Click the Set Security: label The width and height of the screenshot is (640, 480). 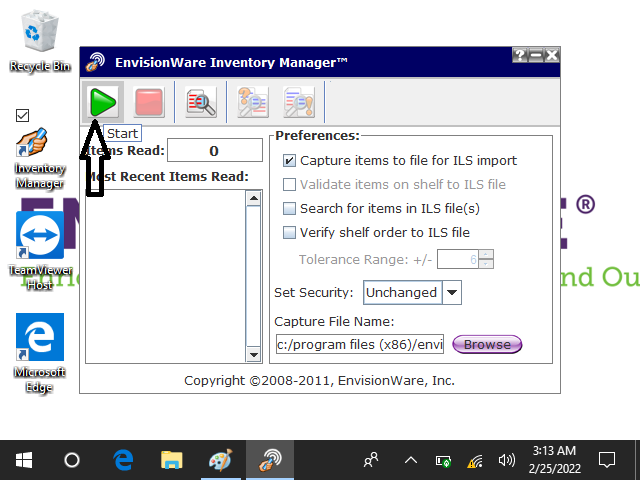[313, 293]
